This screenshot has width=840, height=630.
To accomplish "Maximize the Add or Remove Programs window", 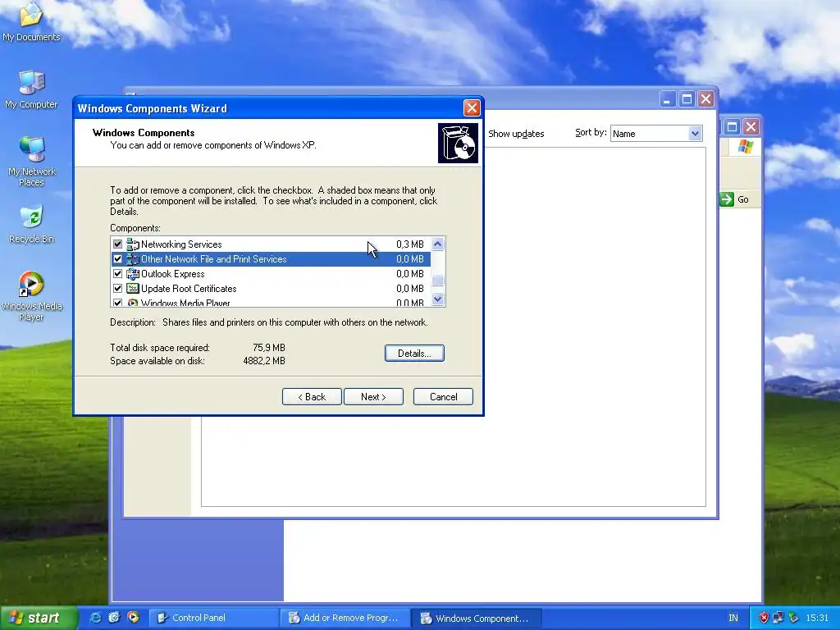I will coord(687,99).
